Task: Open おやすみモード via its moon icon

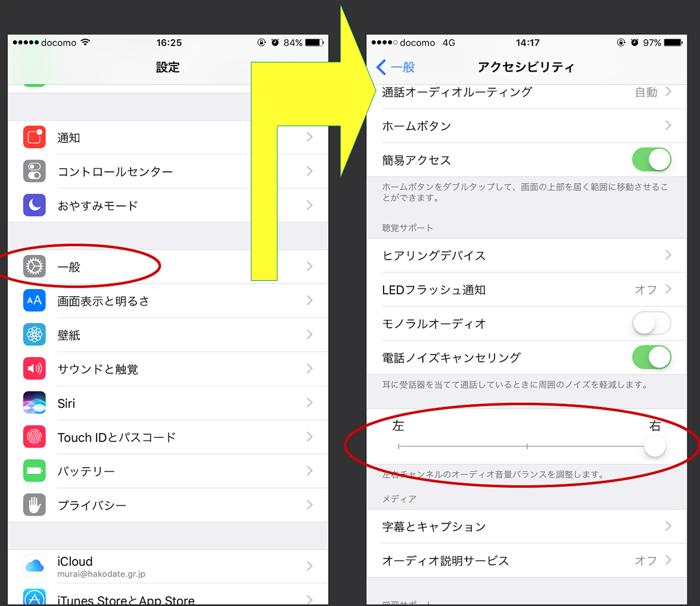Action: tap(34, 205)
